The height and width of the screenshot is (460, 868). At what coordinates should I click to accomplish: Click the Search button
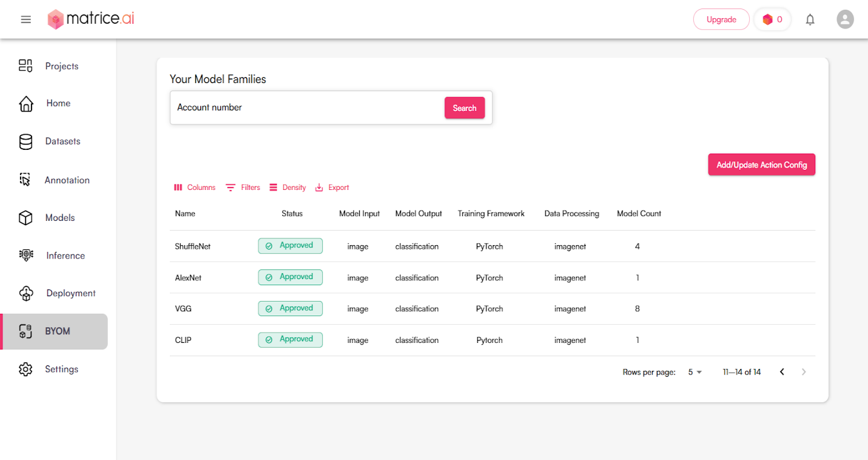click(x=465, y=108)
